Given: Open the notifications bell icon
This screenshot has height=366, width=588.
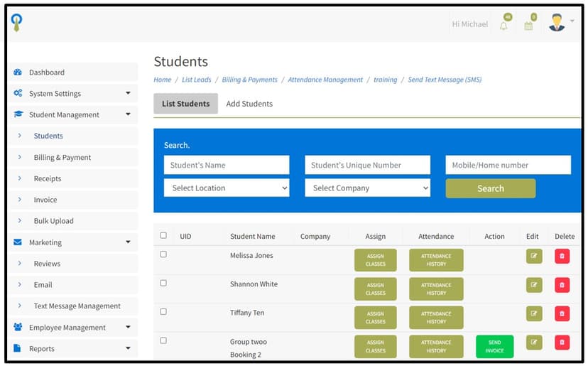Looking at the screenshot, I should click(503, 26).
